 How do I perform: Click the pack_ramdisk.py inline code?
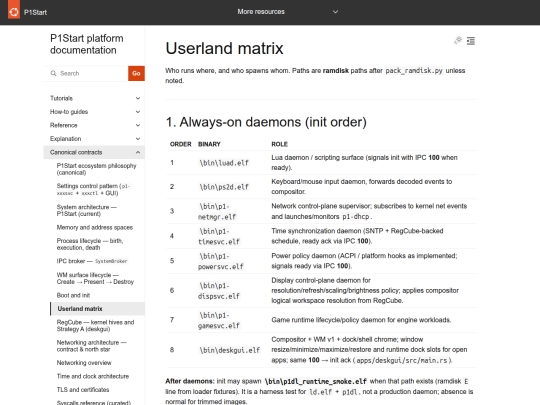click(414, 71)
